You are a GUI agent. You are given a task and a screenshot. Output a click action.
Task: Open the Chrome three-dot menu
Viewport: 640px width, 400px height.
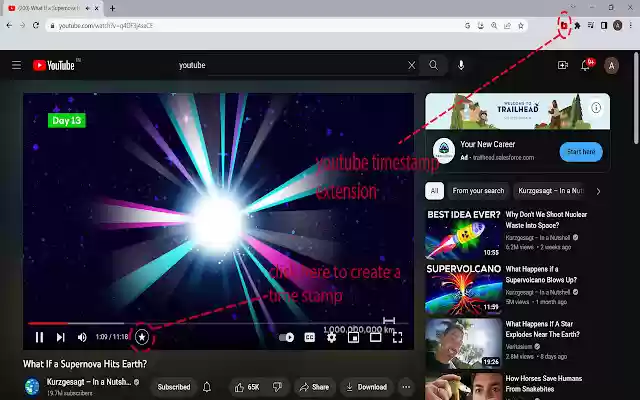(631, 26)
